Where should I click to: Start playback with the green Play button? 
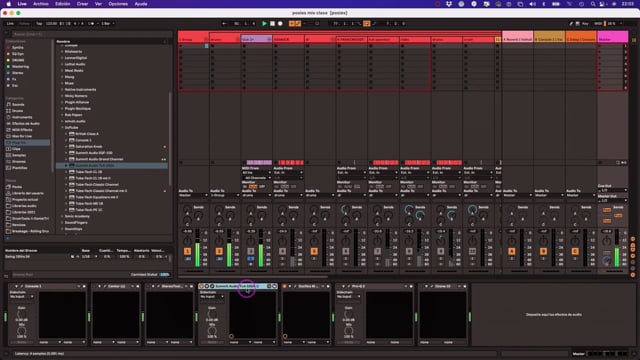(264, 24)
